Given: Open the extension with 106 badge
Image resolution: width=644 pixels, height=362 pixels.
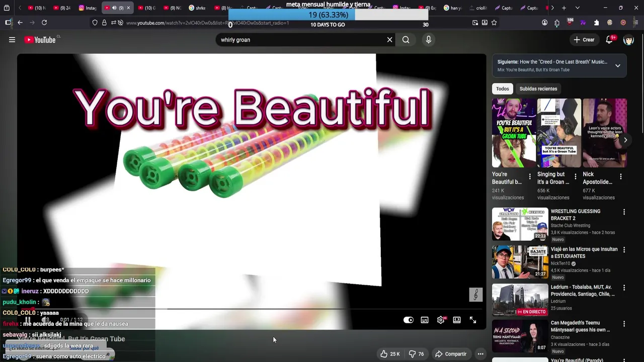Looking at the screenshot, I should pos(570,22).
